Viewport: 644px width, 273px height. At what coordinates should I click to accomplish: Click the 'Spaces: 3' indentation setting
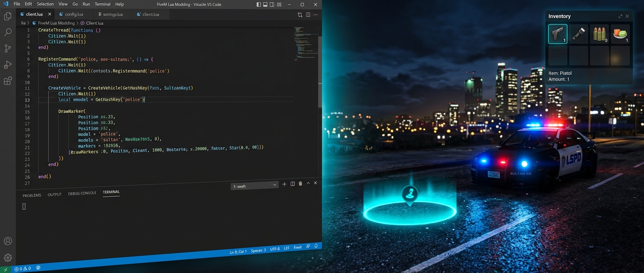pos(258,250)
